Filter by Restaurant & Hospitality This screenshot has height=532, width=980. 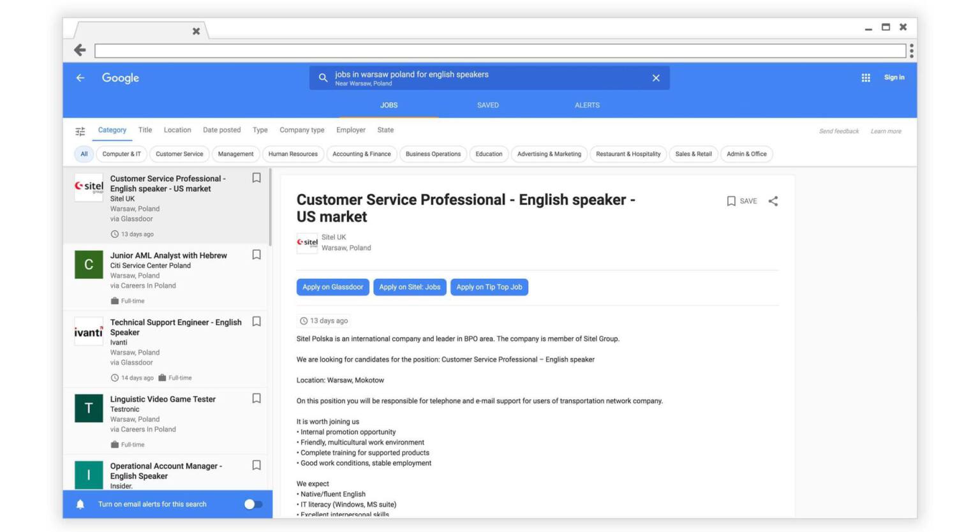(628, 154)
